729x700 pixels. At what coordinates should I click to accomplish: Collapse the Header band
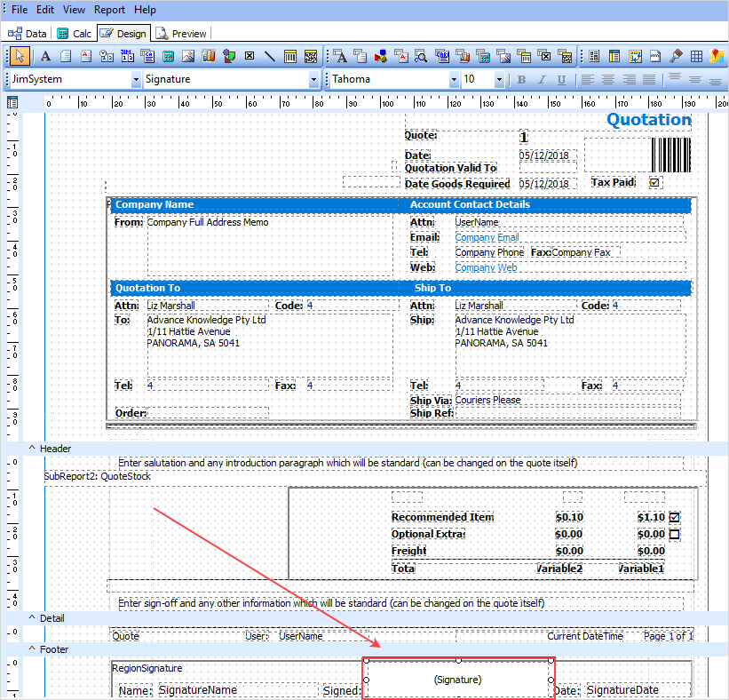[x=33, y=449]
